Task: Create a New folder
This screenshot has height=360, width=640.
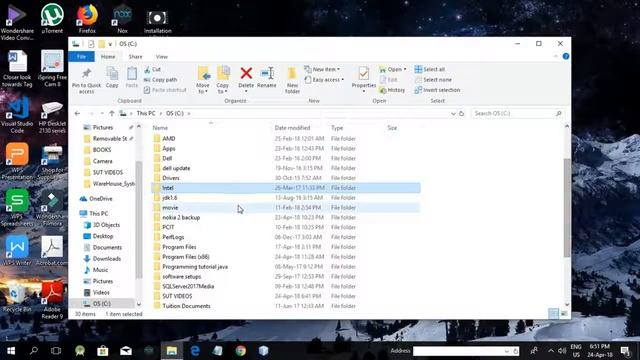Action: point(292,80)
